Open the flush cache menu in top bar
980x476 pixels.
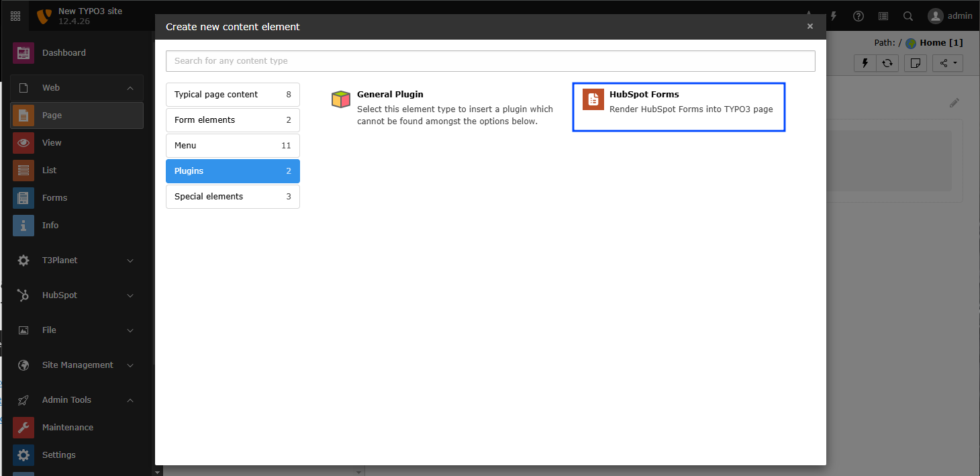[x=834, y=16]
